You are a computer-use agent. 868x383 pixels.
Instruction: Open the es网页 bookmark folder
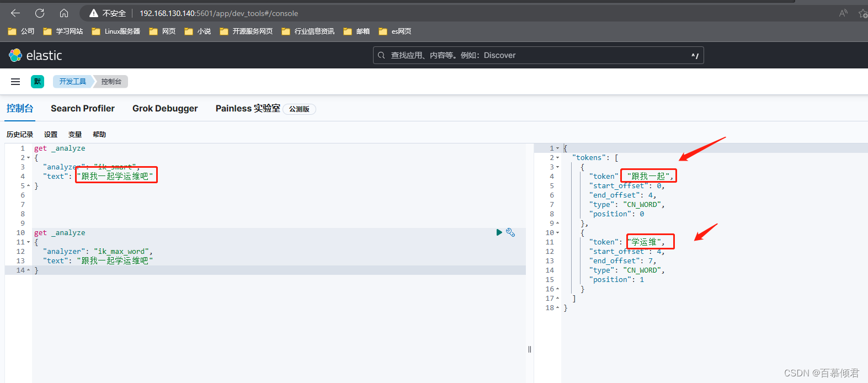pos(395,31)
